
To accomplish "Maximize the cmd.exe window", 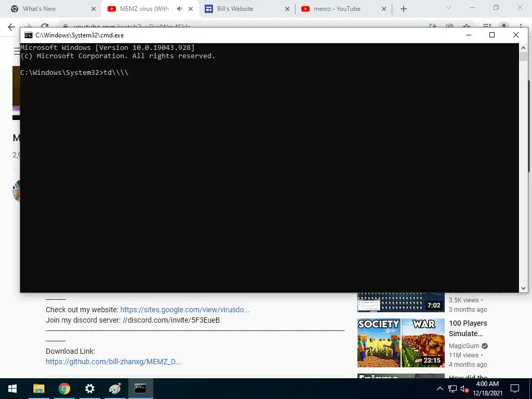I will (492, 35).
